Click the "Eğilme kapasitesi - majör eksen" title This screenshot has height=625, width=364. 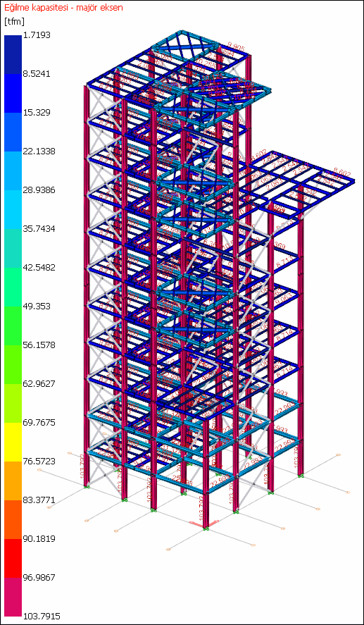[x=63, y=7]
